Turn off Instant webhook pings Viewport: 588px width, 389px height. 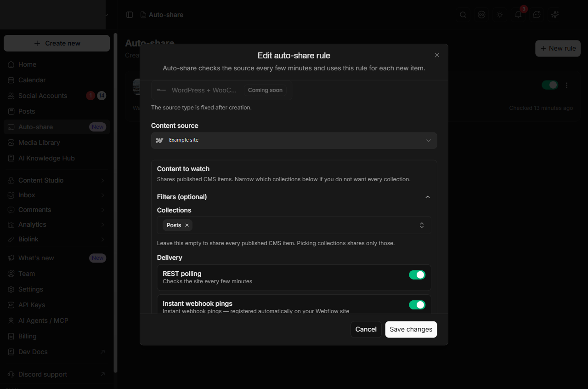417,305
